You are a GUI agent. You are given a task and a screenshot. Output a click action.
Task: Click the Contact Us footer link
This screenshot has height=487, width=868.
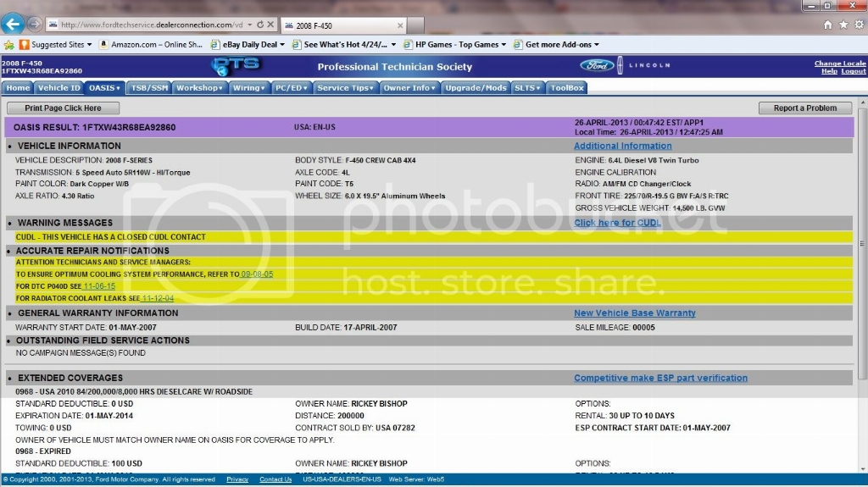pyautogui.click(x=275, y=479)
